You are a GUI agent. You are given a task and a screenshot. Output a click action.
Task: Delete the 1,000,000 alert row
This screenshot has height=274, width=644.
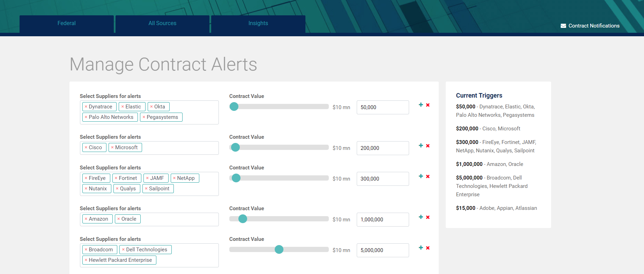pos(428,217)
